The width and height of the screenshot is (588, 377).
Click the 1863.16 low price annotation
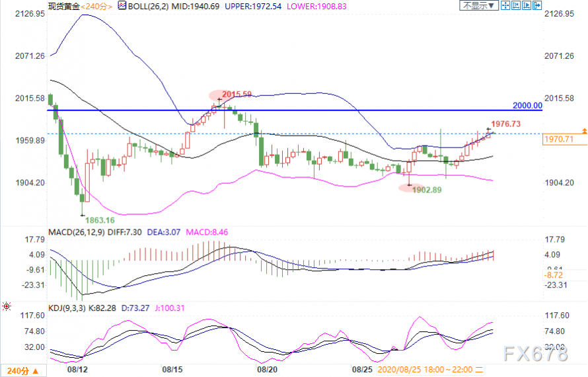(100, 220)
